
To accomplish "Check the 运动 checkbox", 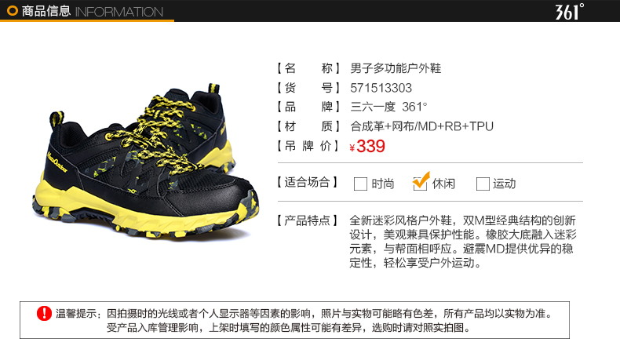I will click(x=483, y=184).
